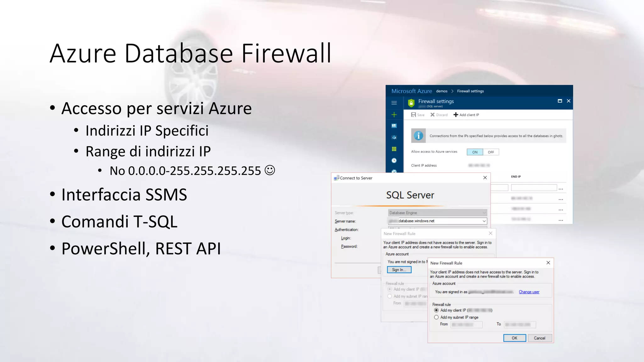
Task: Click the demos breadcrumb
Action: (441, 91)
